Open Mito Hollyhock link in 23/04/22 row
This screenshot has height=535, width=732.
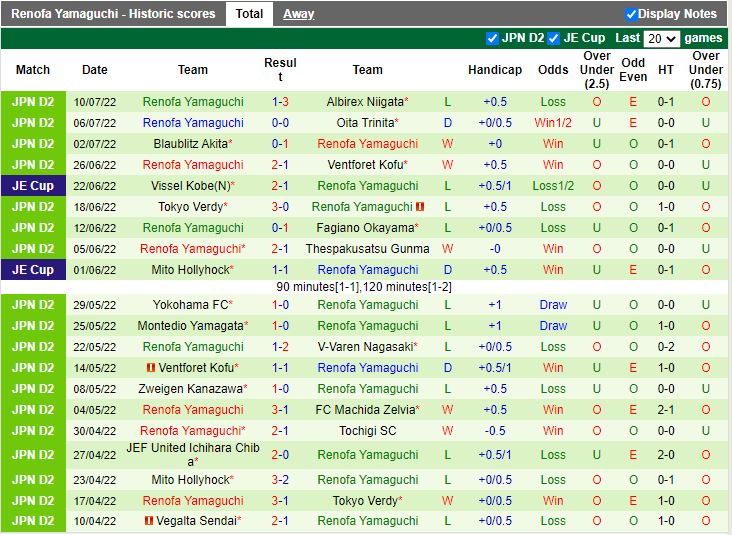(x=190, y=480)
